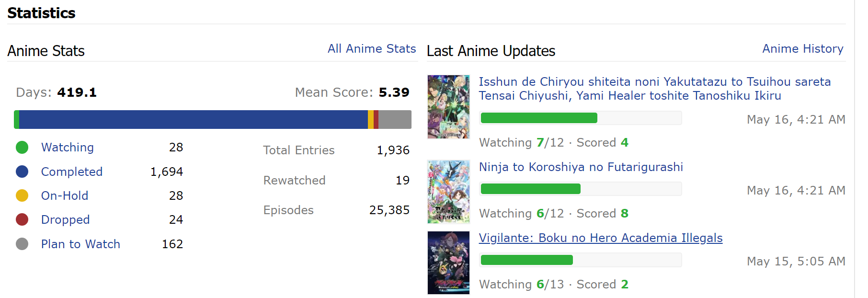Open the Vigilante cover thumbnail
This screenshot has width=868, height=298.
tap(448, 263)
